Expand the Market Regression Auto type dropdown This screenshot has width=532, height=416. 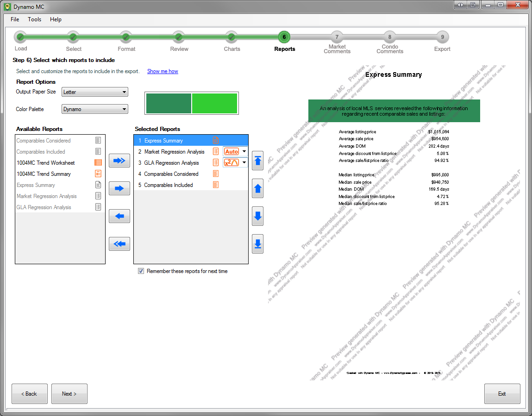click(244, 151)
